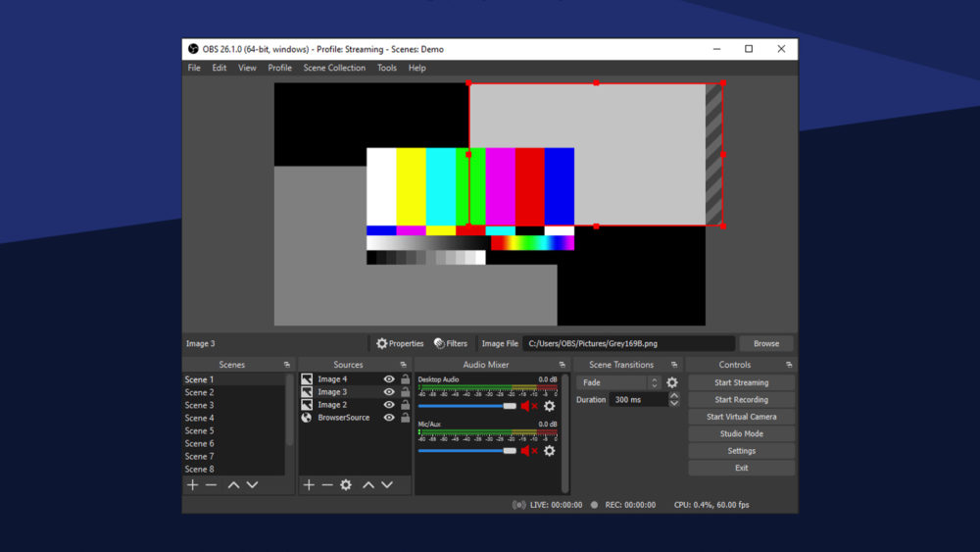Image resolution: width=980 pixels, height=552 pixels.
Task: Open Desktop Audio settings gear
Action: click(550, 406)
